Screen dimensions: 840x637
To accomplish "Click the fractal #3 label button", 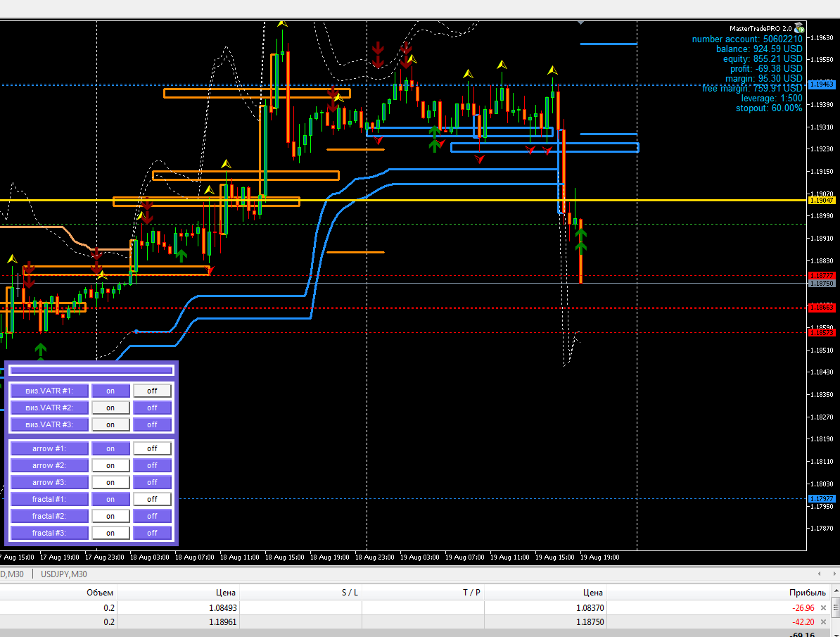I will (x=49, y=533).
